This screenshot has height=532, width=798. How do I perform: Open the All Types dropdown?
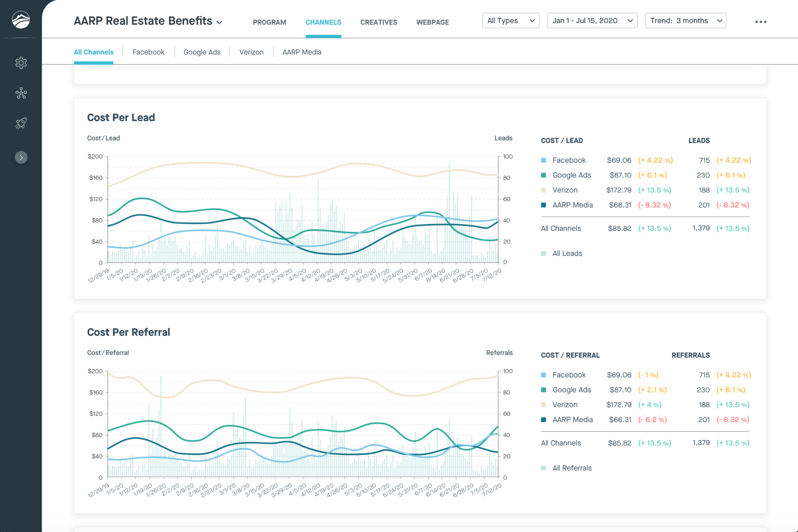(510, 21)
